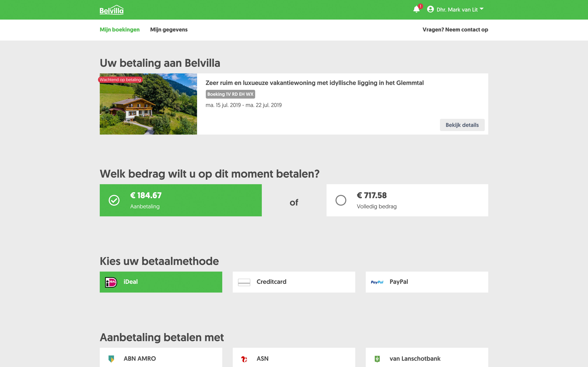The image size is (588, 367).
Task: Expand the Dhr. Mark van Lit dropdown arrow
Action: tap(482, 9)
